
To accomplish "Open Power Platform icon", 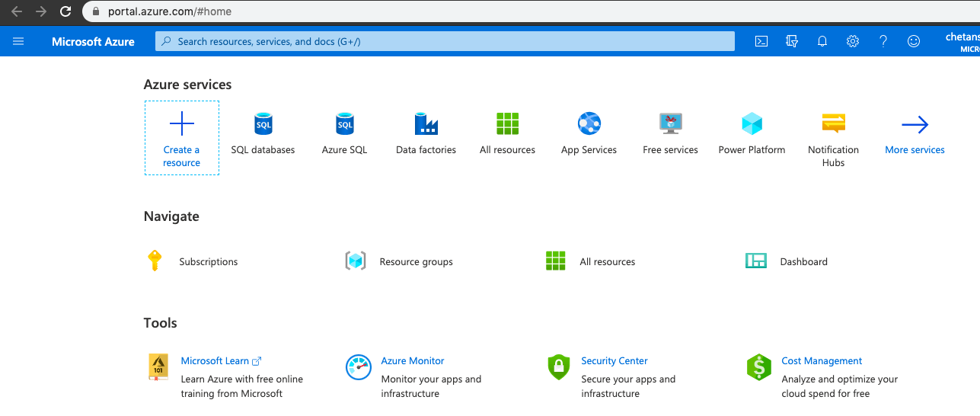I will click(x=752, y=123).
